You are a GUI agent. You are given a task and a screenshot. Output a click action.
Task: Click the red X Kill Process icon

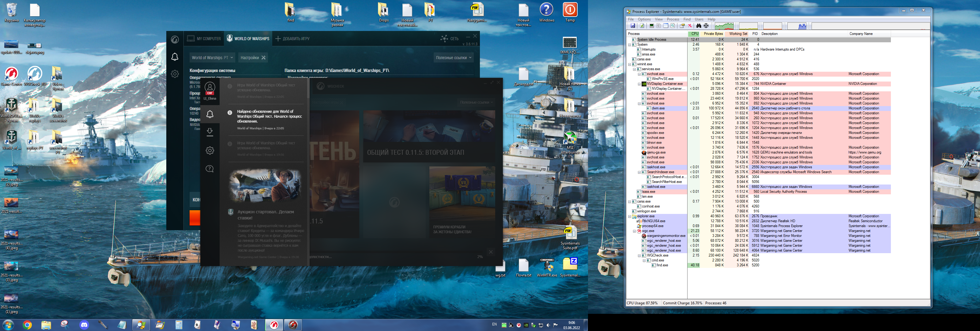point(690,26)
